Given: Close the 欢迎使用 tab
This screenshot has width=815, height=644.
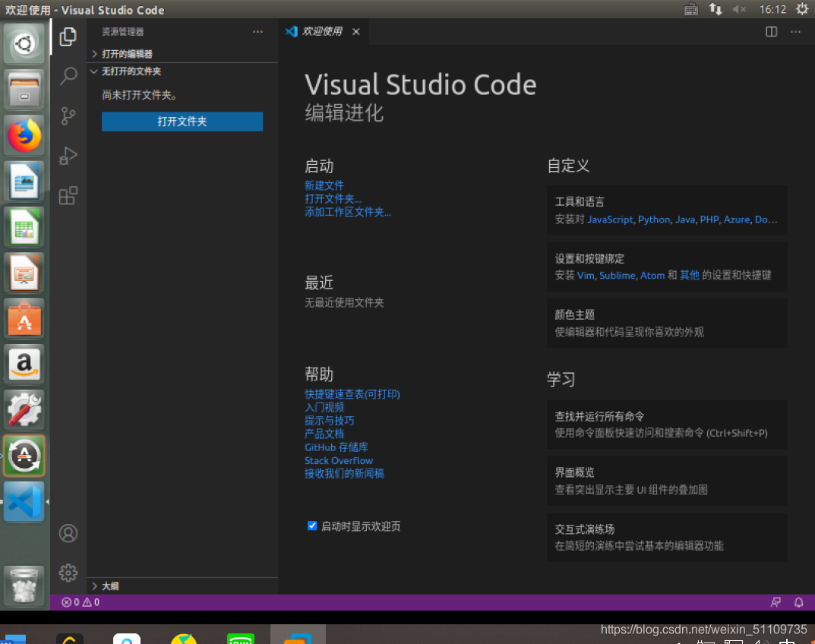Looking at the screenshot, I should pyautogui.click(x=356, y=32).
